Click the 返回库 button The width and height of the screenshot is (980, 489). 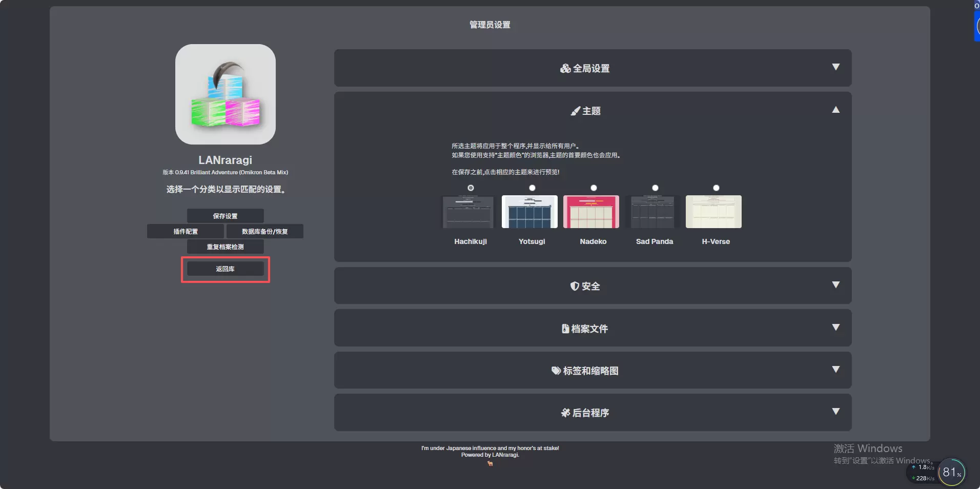click(x=225, y=269)
